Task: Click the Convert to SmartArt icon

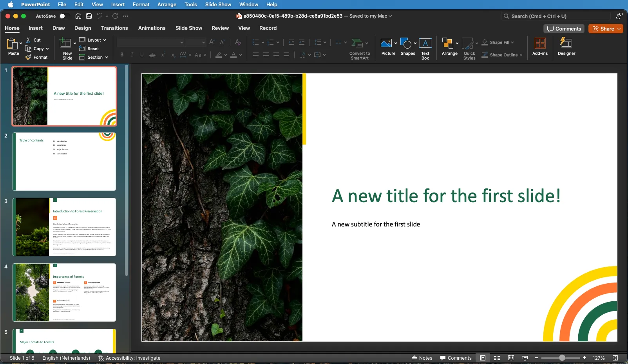Action: (x=357, y=44)
